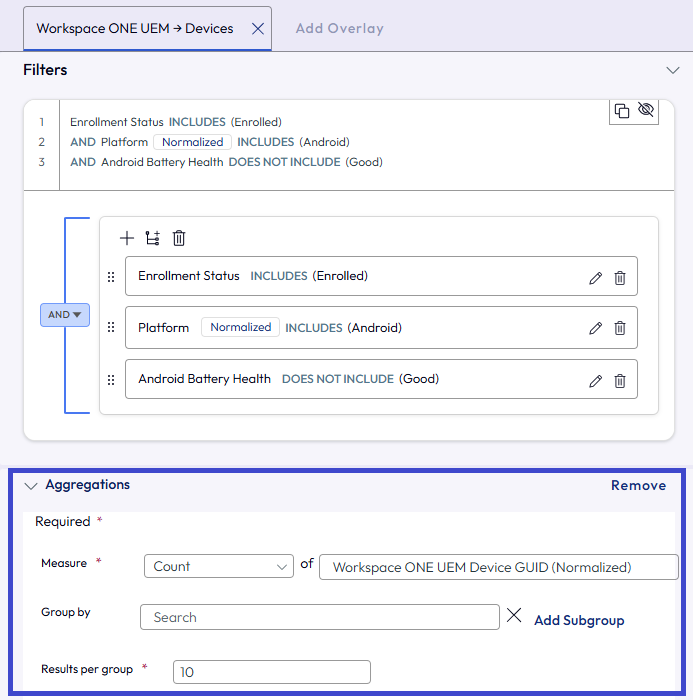Delete the Platform filter rule
Image resolution: width=693 pixels, height=700 pixels.
click(x=620, y=328)
